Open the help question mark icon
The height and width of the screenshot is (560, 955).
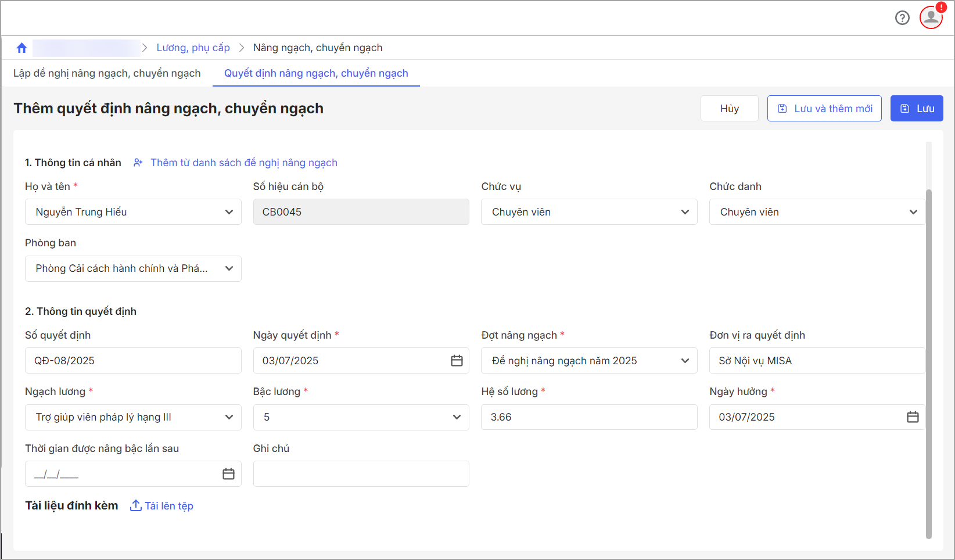pyautogui.click(x=902, y=18)
